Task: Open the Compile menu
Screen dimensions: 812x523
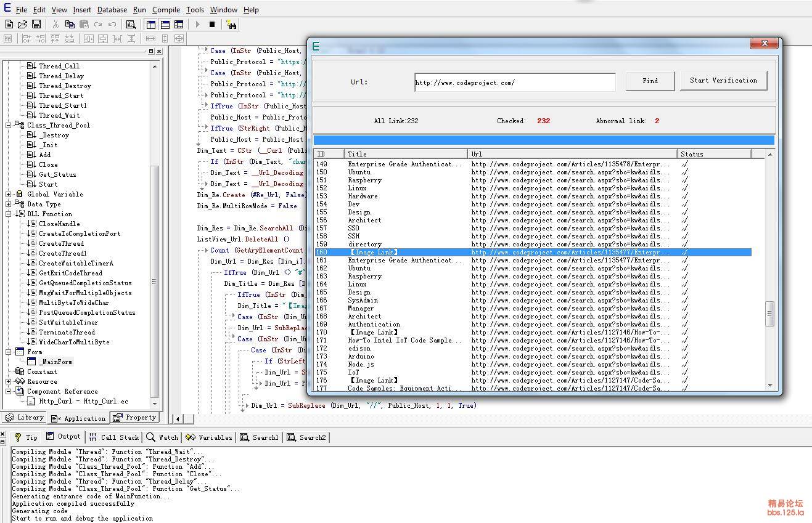Action: click(166, 10)
